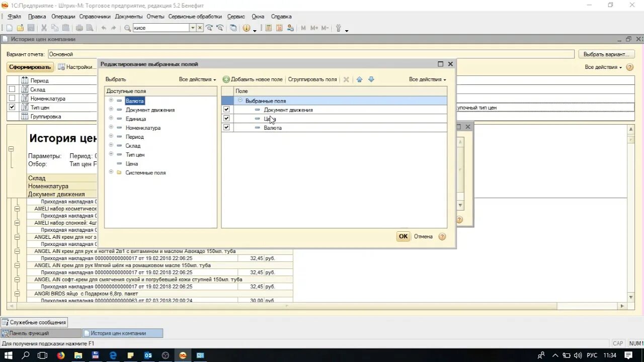Open the Отчеты menu
This screenshot has width=644, height=362.
pyautogui.click(x=155, y=17)
